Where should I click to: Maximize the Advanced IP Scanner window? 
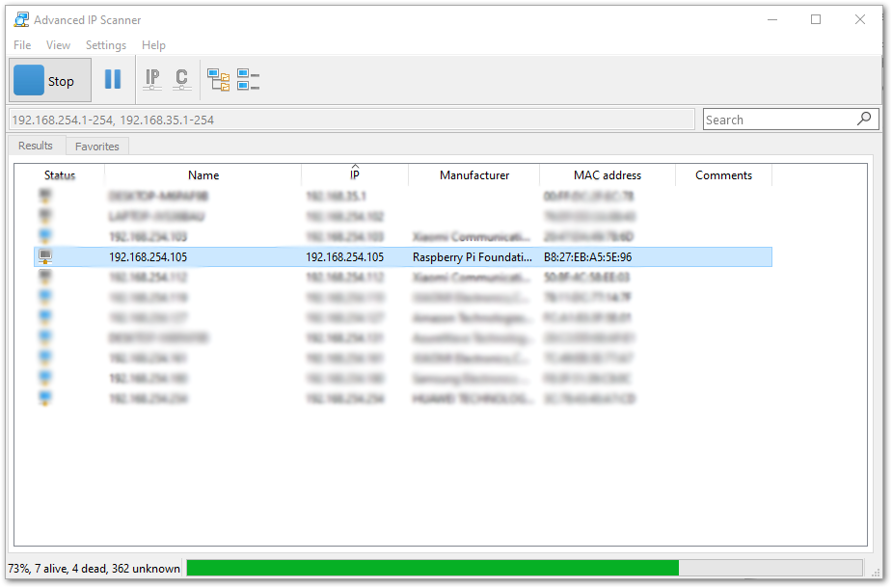tap(816, 19)
